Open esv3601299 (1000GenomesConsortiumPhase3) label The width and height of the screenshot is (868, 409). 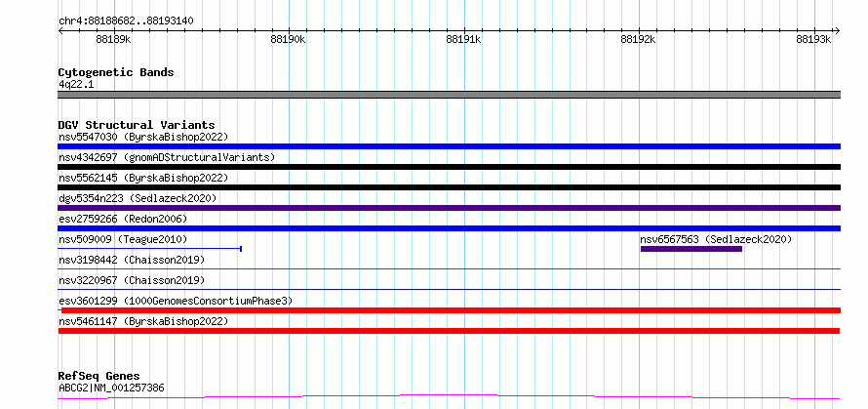coord(176,301)
